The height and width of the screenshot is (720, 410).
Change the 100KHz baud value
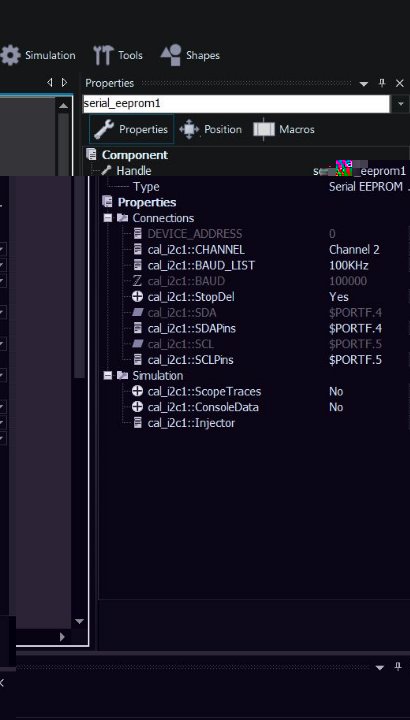348,265
